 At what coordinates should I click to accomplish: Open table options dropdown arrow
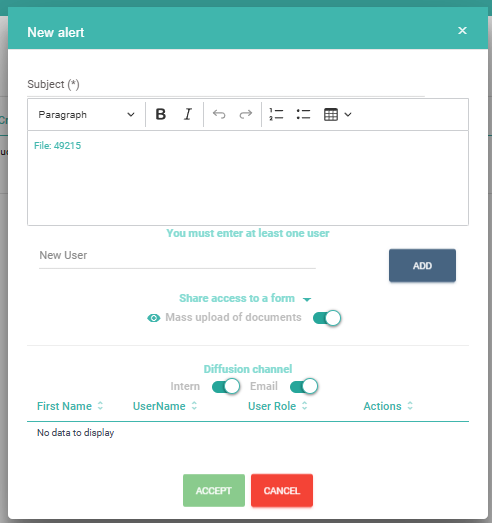[348, 114]
